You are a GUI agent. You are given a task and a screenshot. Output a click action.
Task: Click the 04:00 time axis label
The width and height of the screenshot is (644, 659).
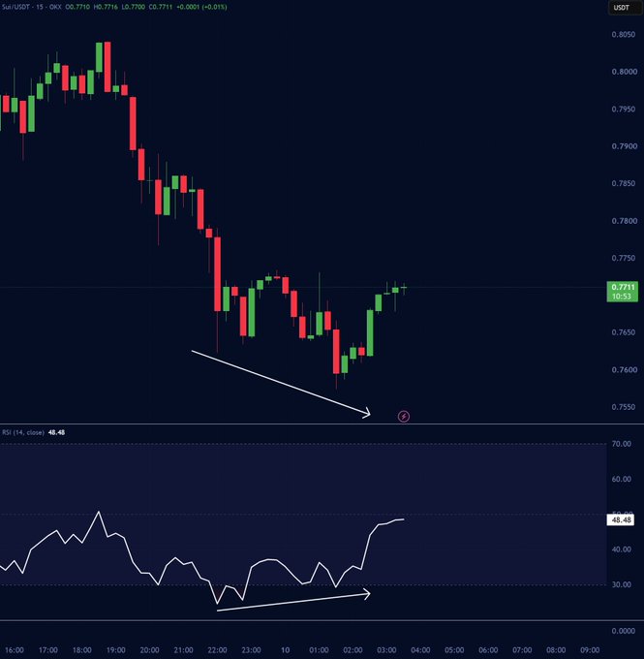pyautogui.click(x=420, y=650)
